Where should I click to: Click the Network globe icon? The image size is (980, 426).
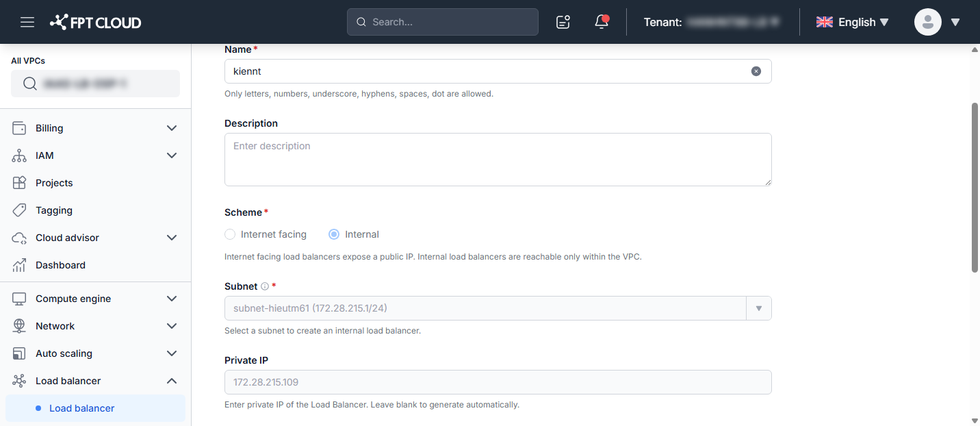[x=19, y=326]
